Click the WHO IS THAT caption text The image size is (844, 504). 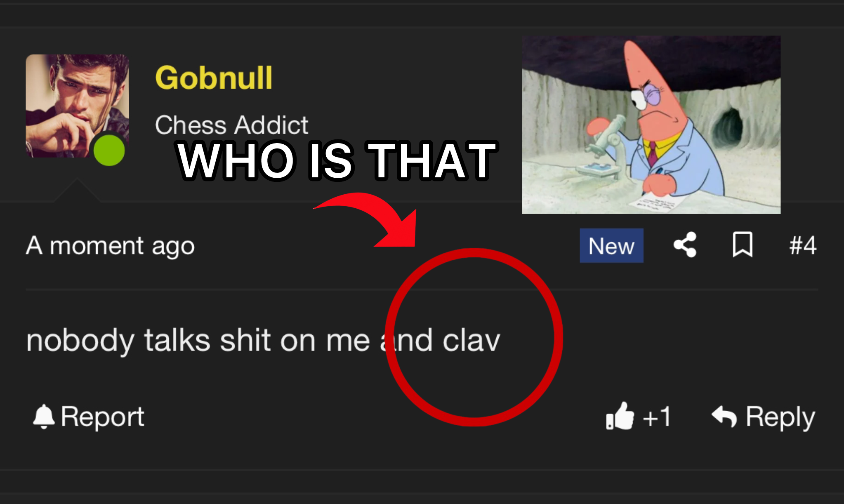pos(337,160)
